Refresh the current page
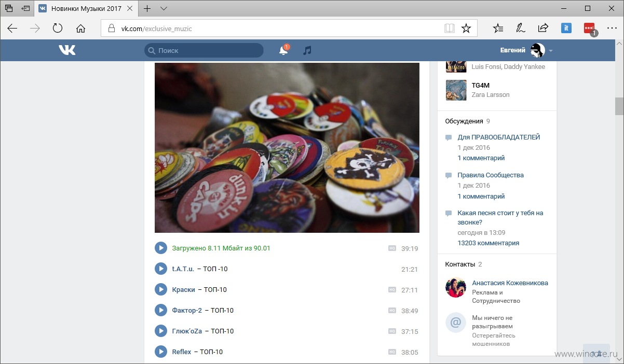Screen dimensions: 624x364 coord(58,29)
